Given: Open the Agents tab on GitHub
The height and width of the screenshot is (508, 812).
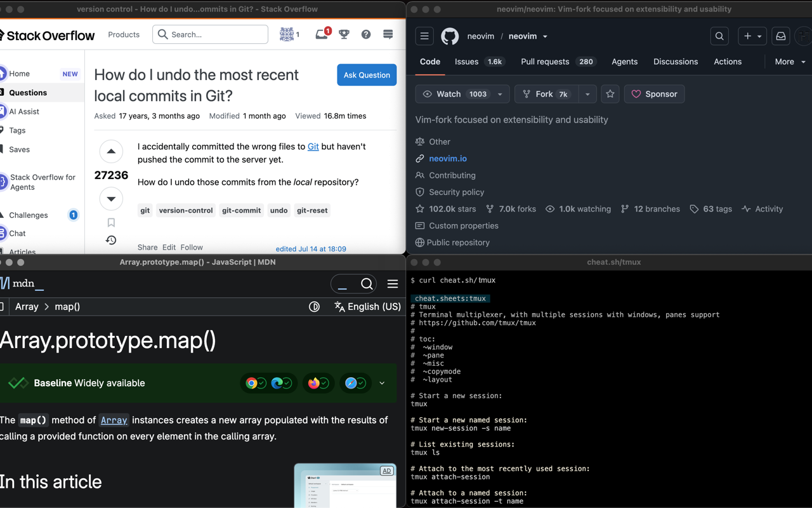Looking at the screenshot, I should coord(624,62).
